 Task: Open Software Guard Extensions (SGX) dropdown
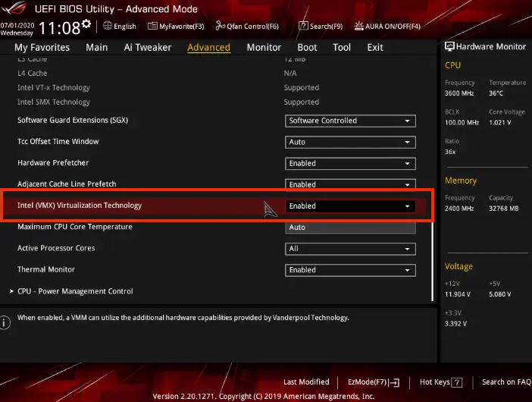(x=350, y=121)
